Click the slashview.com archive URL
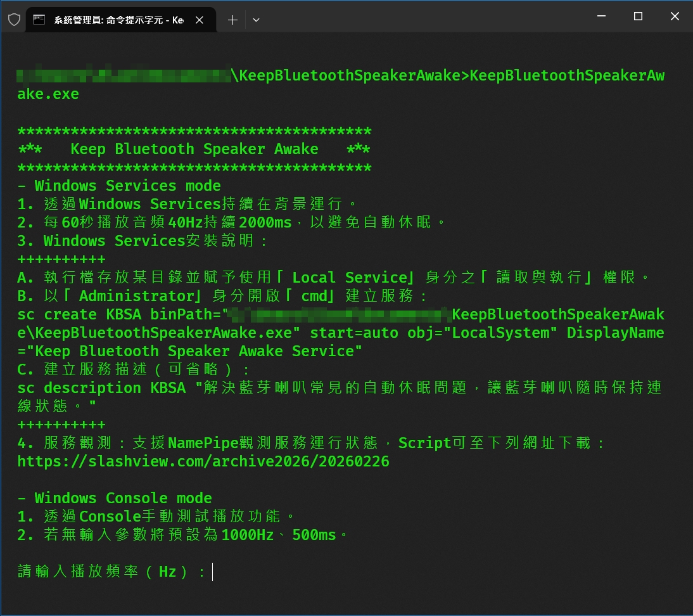Image resolution: width=693 pixels, height=616 pixels. (x=203, y=461)
